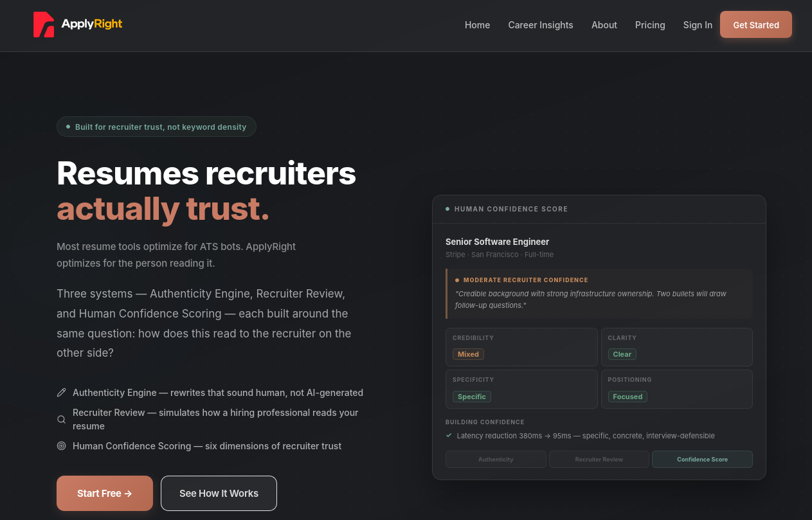Image resolution: width=812 pixels, height=520 pixels.
Task: Click the CREDIBILITY label in the card
Action: pyautogui.click(x=473, y=337)
